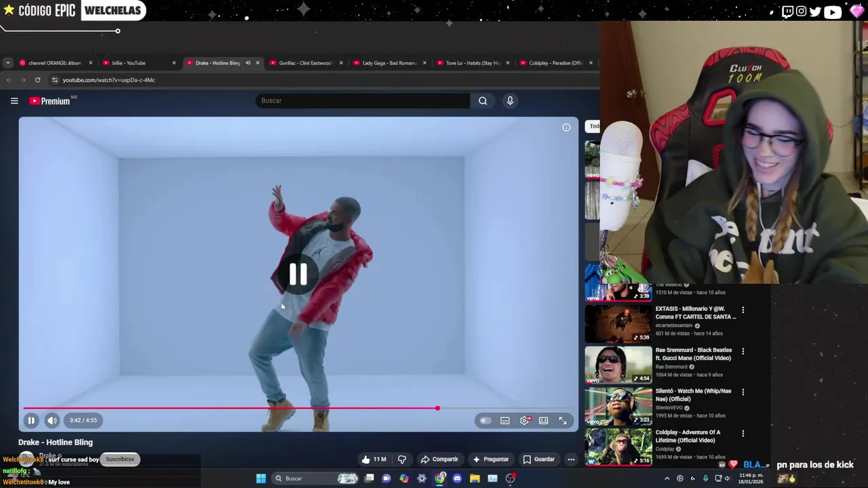Go back with the browser back arrow
This screenshot has width=868, height=488.
coord(9,80)
